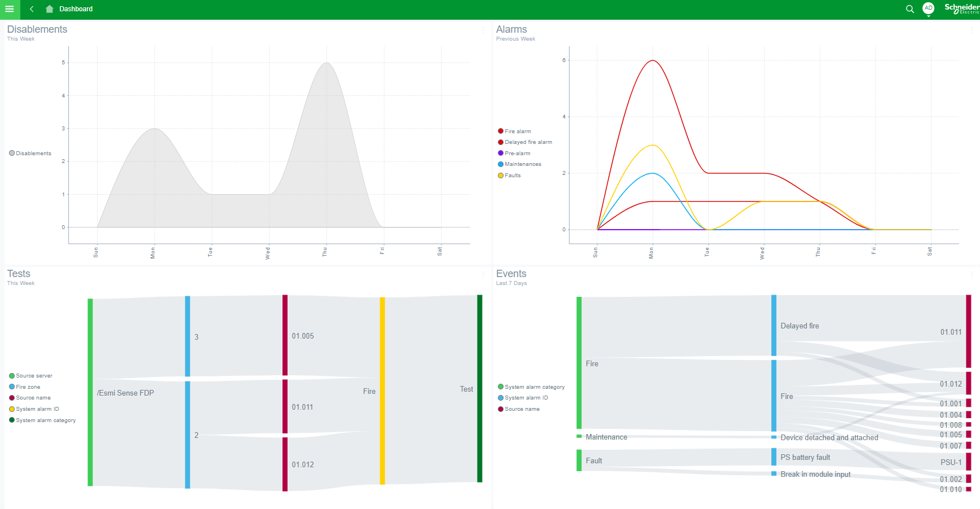Select Maintenance category node in Events
The width and height of the screenshot is (980, 509).
tap(579, 436)
